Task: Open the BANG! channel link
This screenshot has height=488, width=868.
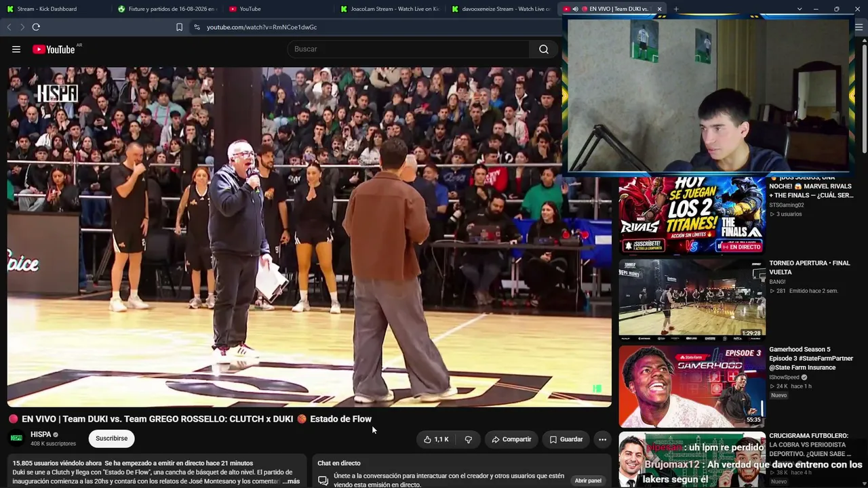Action: click(x=777, y=281)
